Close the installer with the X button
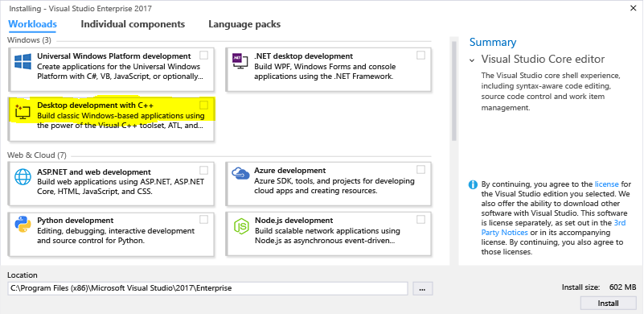Screen dimensions: 644x314 tap(633, 8)
